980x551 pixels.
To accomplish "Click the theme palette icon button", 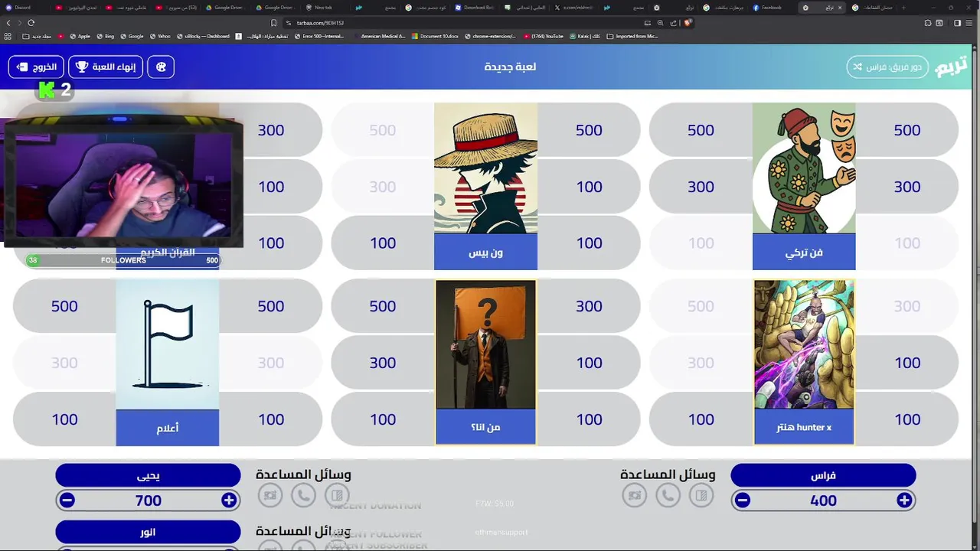I will (161, 67).
